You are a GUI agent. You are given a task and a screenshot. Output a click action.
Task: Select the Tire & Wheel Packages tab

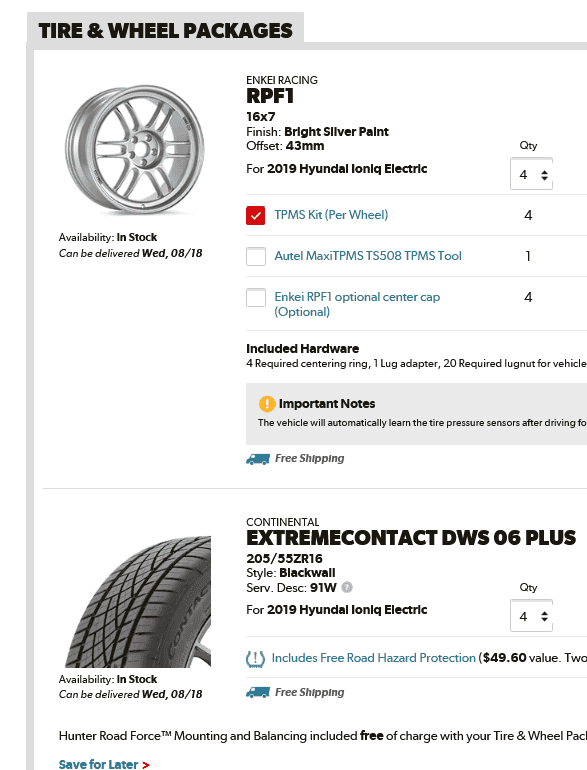166,30
